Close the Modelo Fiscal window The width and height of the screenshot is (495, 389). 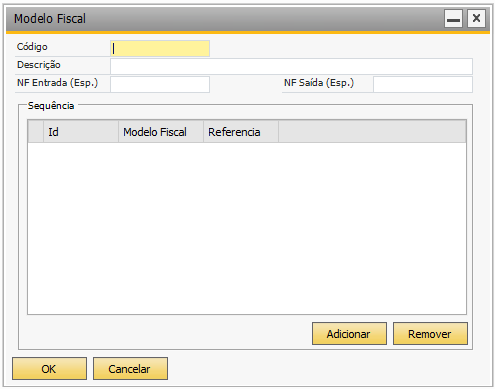click(x=476, y=19)
